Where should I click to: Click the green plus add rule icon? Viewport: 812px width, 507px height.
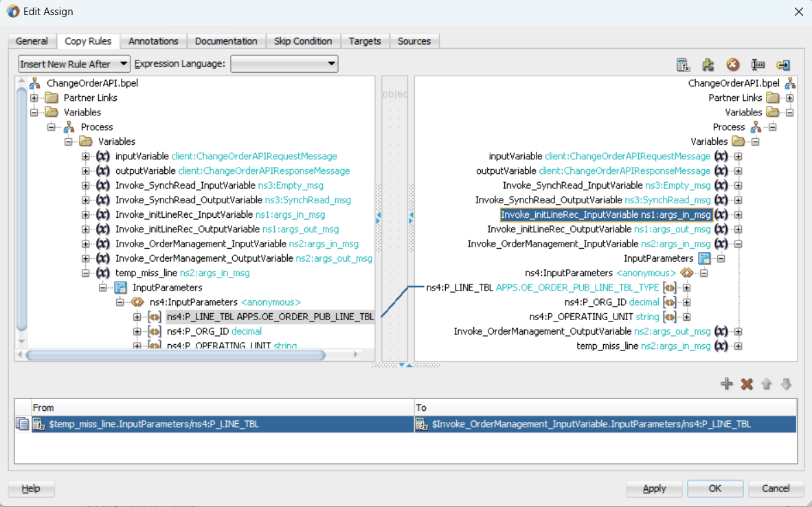(727, 384)
